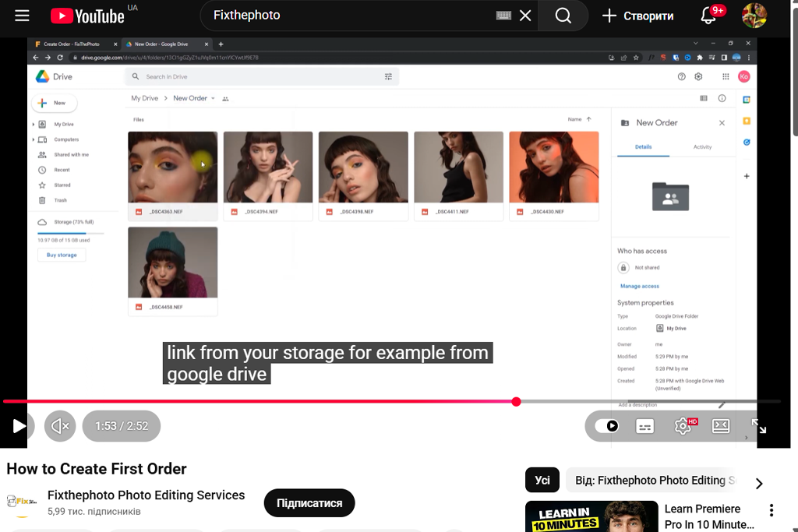Close the New Order details panel
798x532 pixels.
pos(722,123)
